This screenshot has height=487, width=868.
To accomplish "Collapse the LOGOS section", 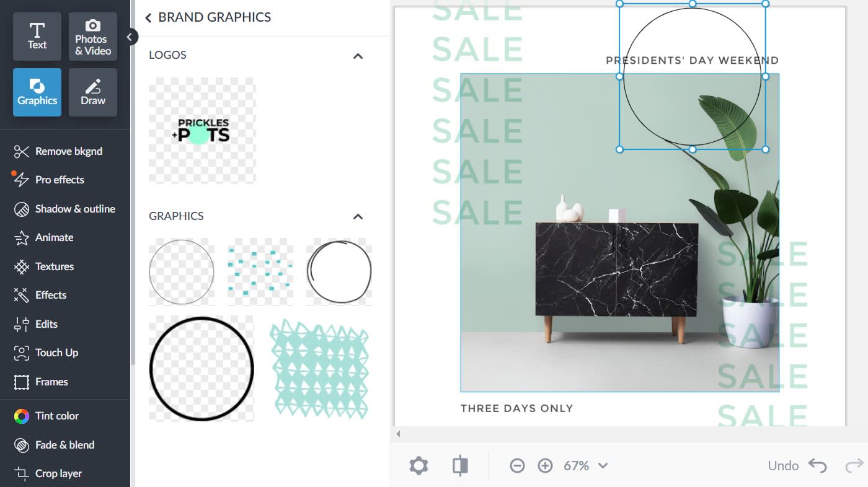I will 358,56.
